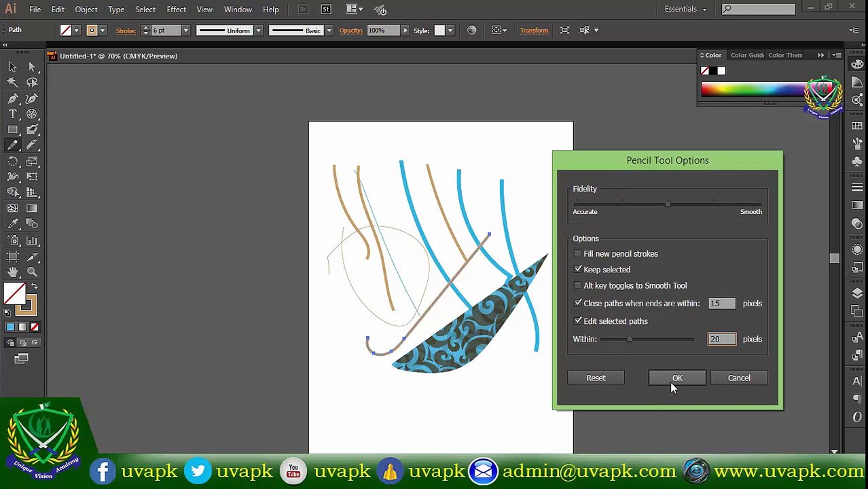The image size is (868, 489).
Task: Click Cancel in Pencil Tool Options
Action: tap(739, 378)
